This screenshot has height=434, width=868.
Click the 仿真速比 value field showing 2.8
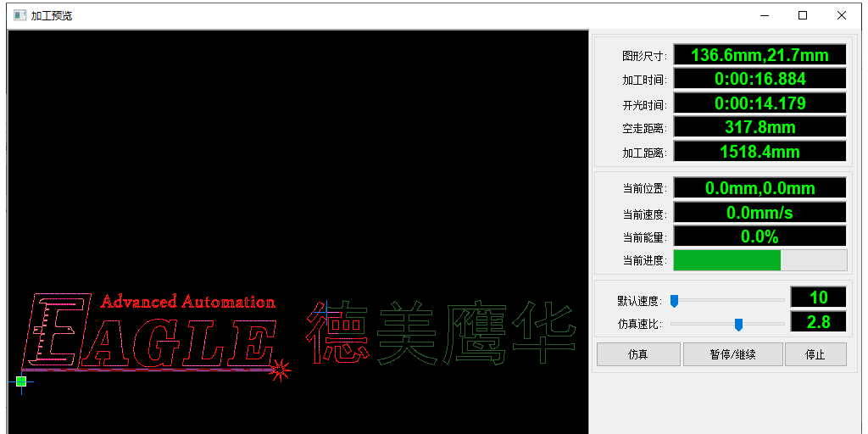tap(818, 321)
